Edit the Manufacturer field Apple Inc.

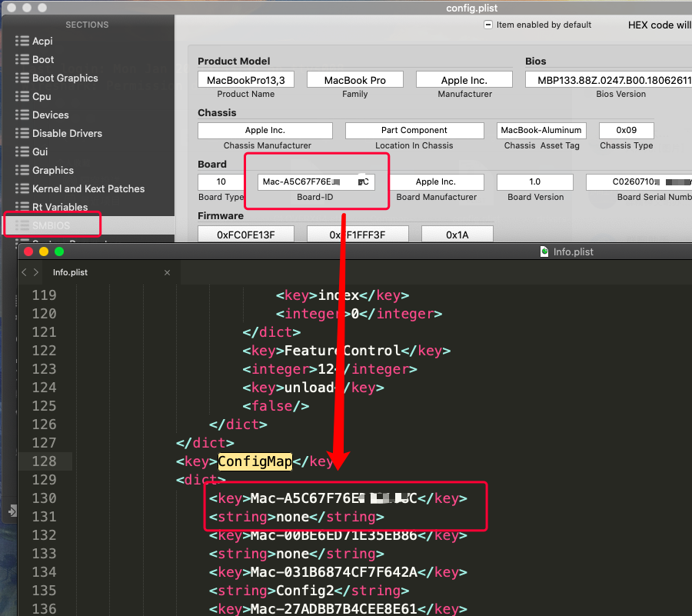tap(464, 80)
